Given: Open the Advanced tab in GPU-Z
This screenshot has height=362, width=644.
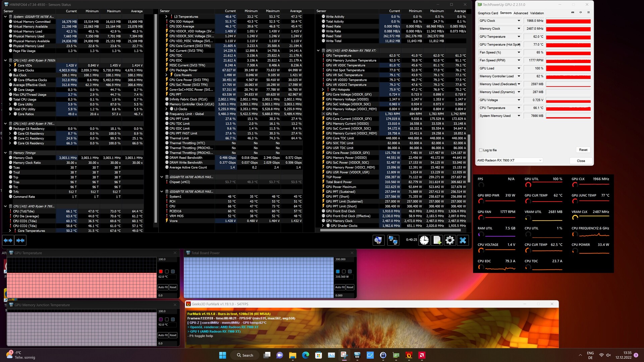Looking at the screenshot, I should 521,13.
